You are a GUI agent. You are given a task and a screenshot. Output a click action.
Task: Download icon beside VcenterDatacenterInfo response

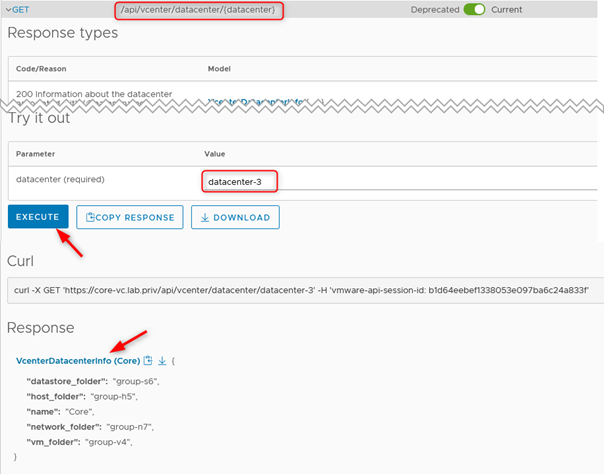(162, 361)
